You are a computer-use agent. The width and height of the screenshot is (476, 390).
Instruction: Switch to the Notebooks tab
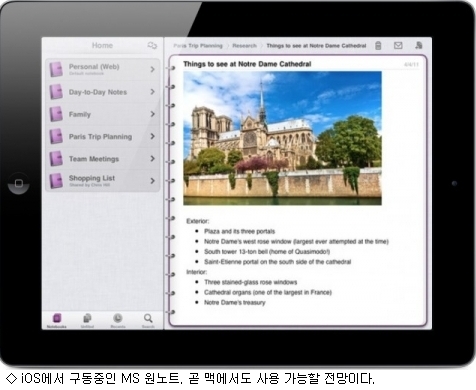57,321
